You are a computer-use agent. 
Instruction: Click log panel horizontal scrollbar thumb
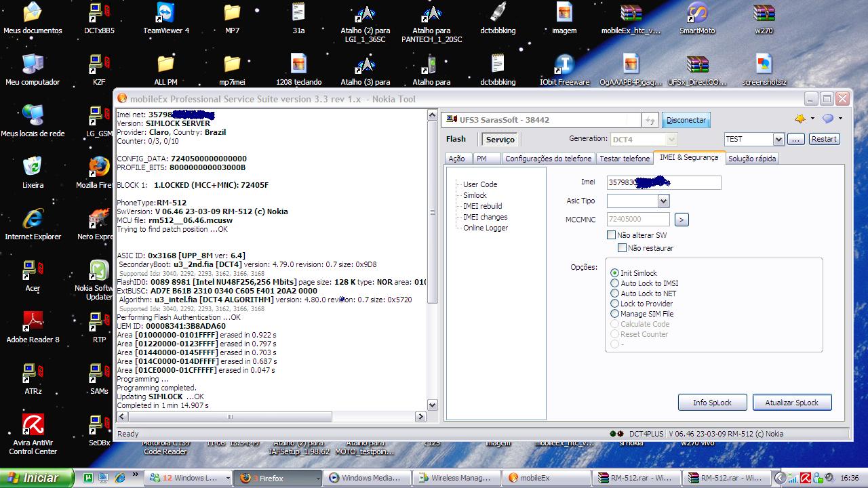pyautogui.click(x=229, y=416)
